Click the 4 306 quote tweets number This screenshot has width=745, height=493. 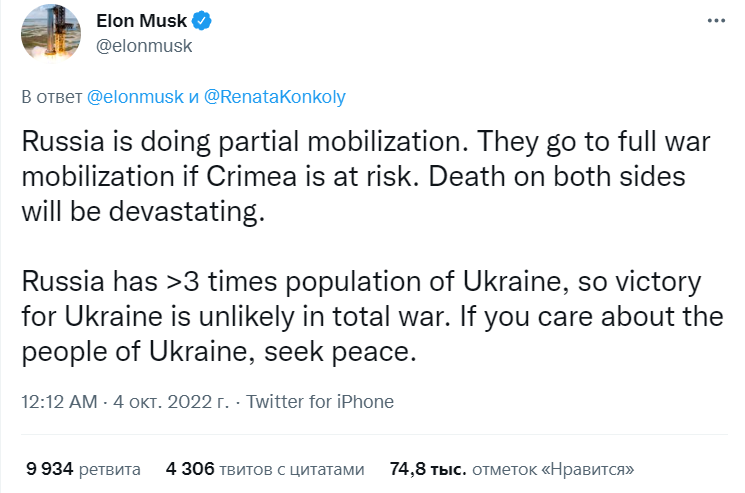pos(191,468)
